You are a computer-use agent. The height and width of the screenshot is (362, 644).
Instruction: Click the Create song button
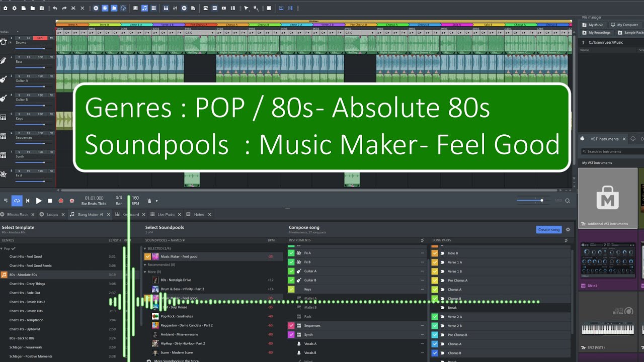click(x=548, y=230)
